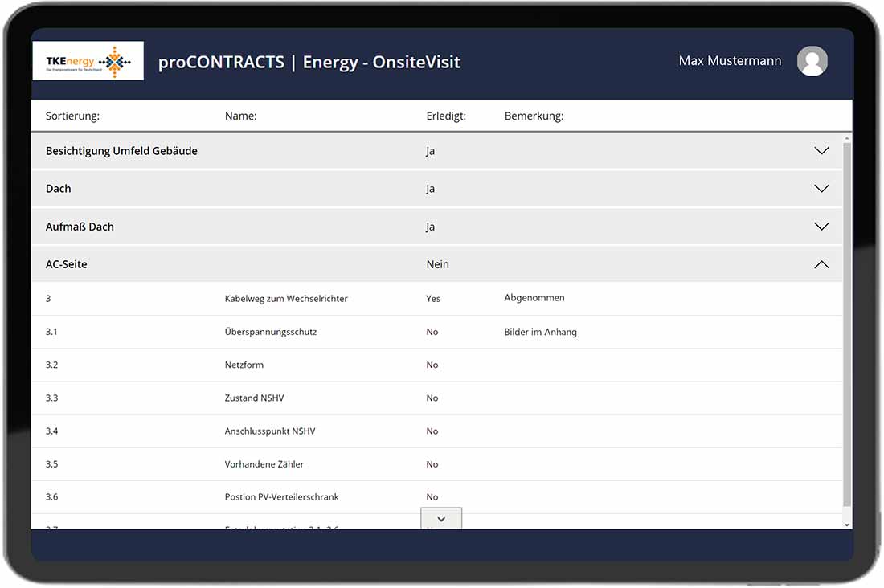Expand the Besichtigung Umfeld Gebäude section chevron
The height and width of the screenshot is (588, 884).
pyautogui.click(x=821, y=151)
